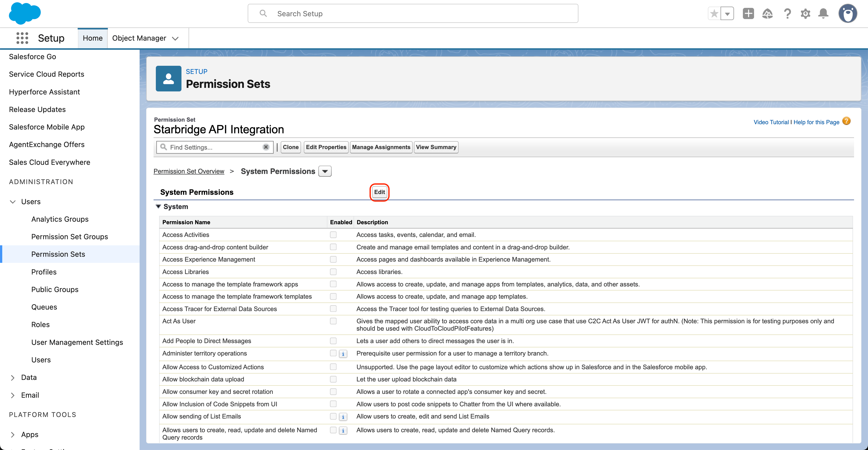Click the Salesforce cloud logo
This screenshot has width=868, height=450.
[25, 13]
